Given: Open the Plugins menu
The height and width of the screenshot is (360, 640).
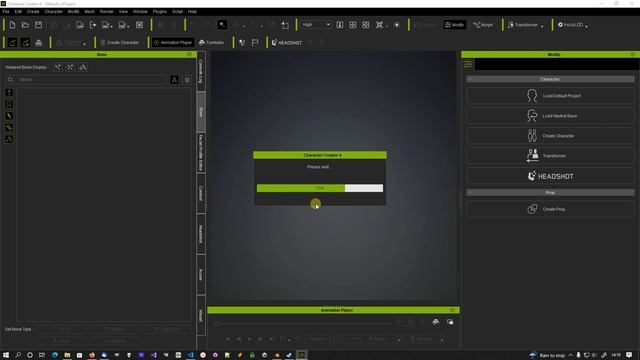Looking at the screenshot, I should [x=160, y=11].
